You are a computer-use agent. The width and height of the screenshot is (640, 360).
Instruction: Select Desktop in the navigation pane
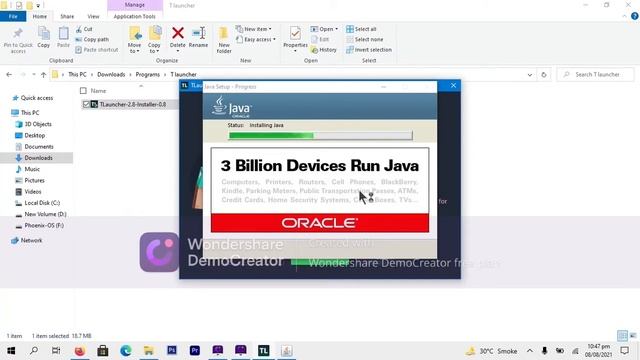point(34,136)
